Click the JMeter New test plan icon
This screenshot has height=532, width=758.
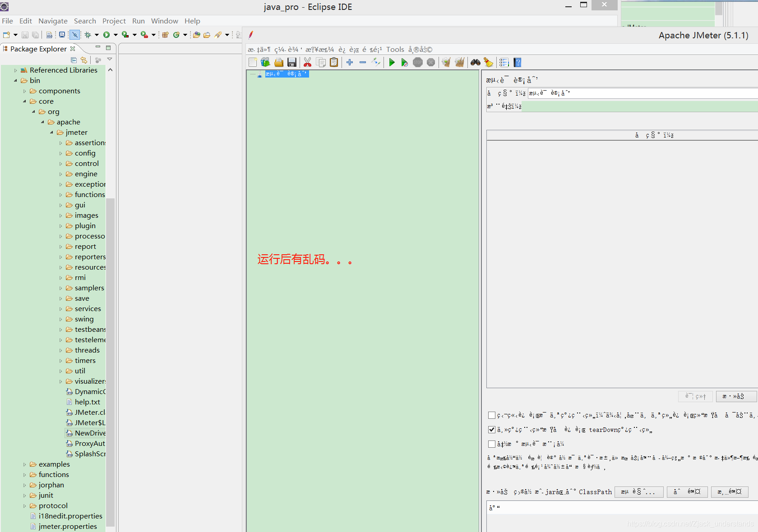[x=253, y=62]
